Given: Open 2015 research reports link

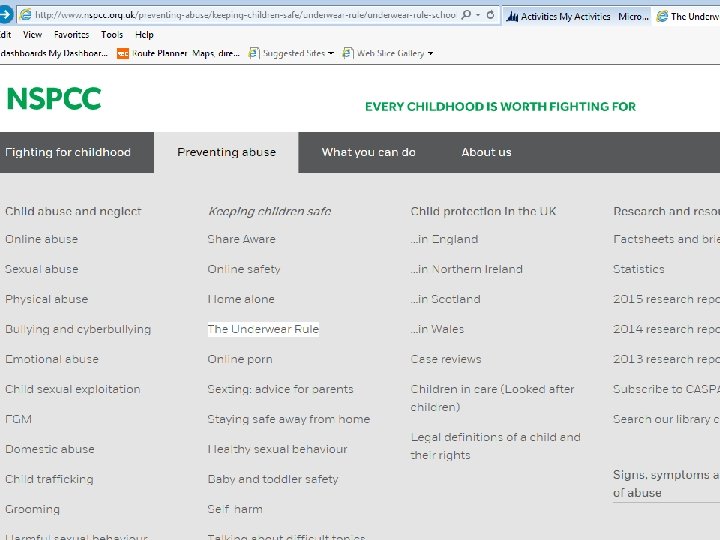Looking at the screenshot, I should tap(666, 299).
